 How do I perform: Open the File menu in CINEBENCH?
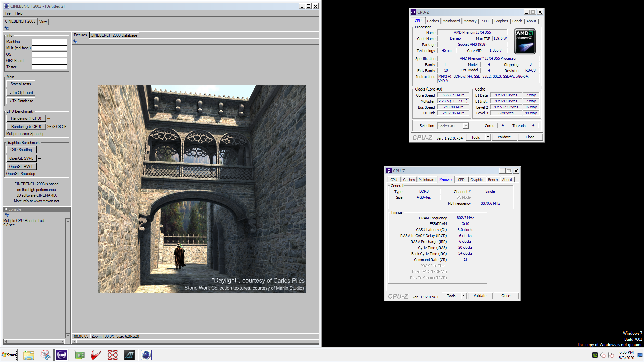tap(8, 13)
